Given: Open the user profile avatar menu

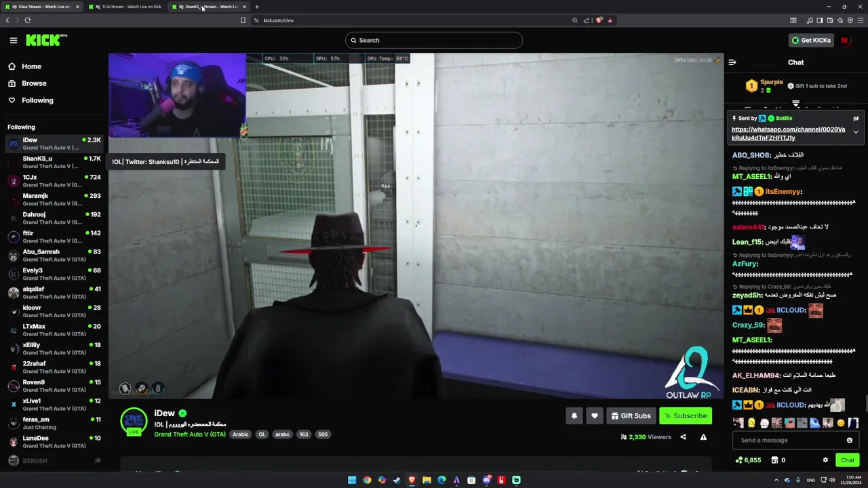Looking at the screenshot, I should tap(845, 40).
